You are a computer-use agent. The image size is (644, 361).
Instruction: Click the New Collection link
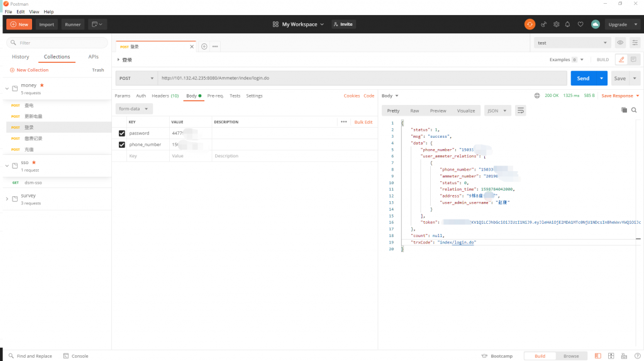point(29,70)
